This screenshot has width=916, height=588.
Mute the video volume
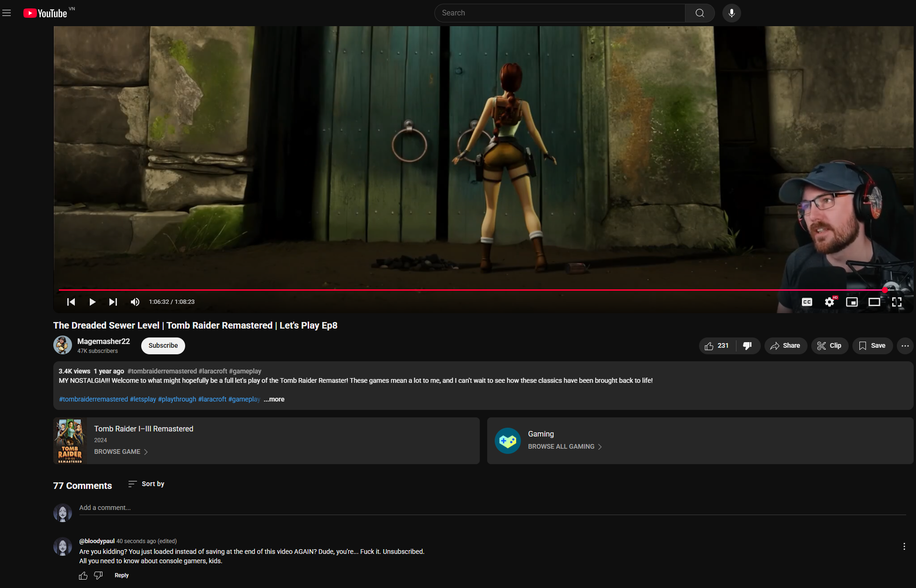(135, 302)
